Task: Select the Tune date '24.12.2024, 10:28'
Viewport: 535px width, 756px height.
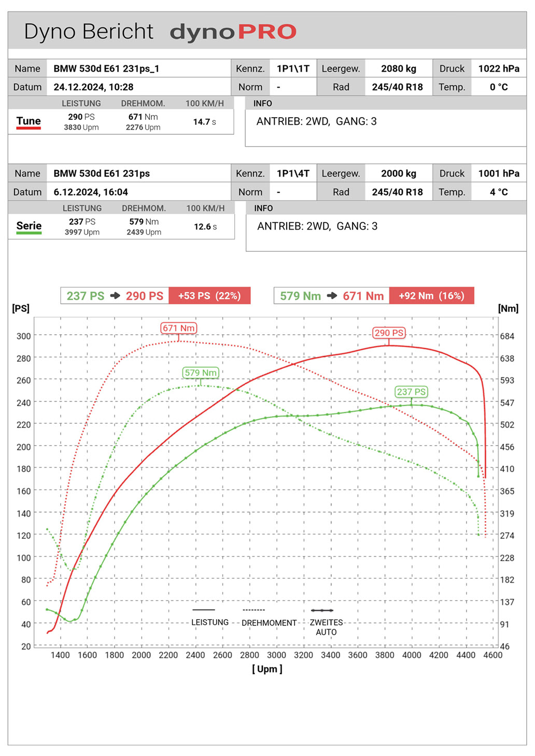Action: point(93,87)
